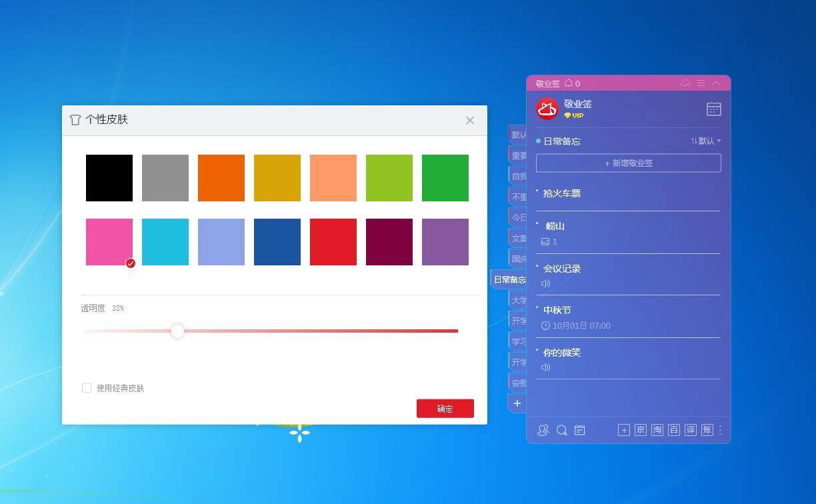
Task: Open the three-line main menu
Action: click(x=701, y=83)
